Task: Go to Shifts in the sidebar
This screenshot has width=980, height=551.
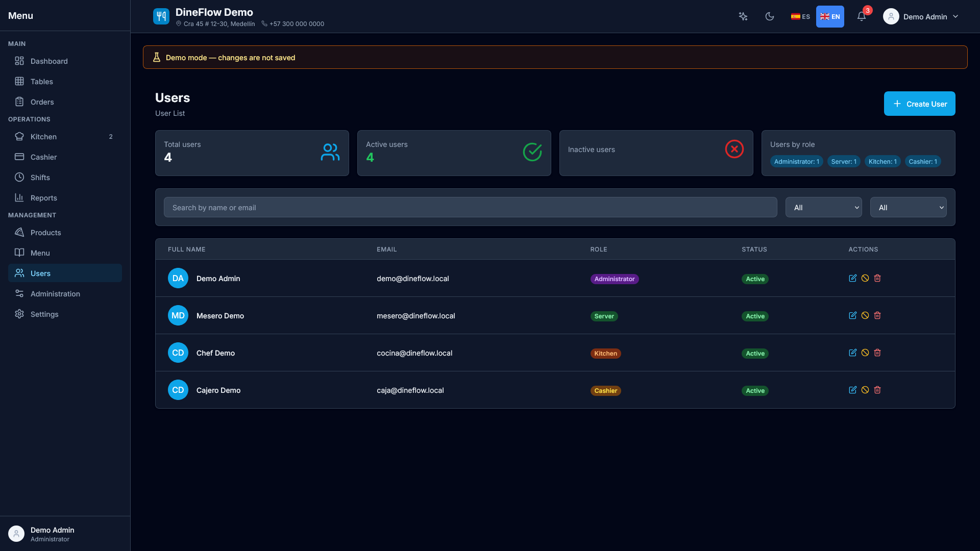Action: coord(65,177)
